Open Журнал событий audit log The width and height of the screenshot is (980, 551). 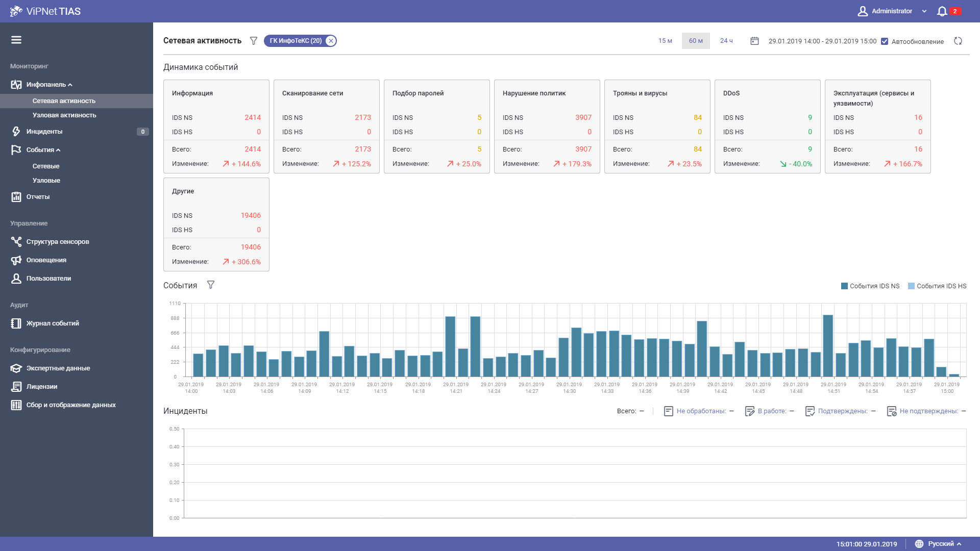point(52,323)
